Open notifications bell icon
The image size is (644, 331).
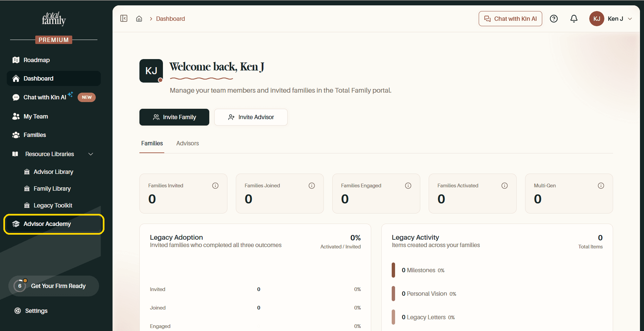574,19
